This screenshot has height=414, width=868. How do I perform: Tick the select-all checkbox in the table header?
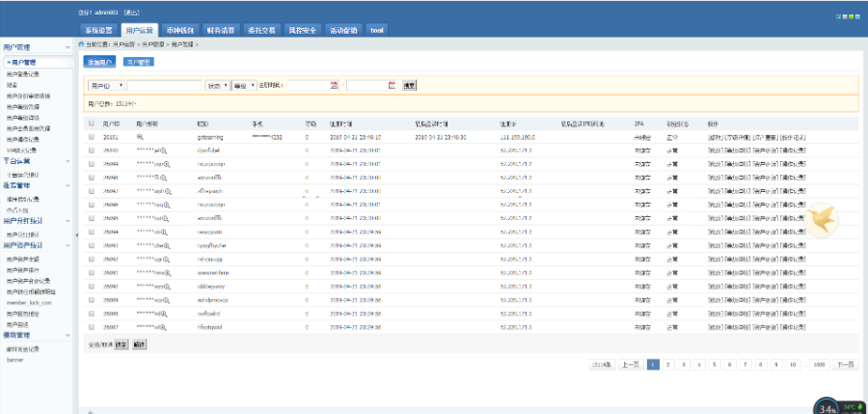pyautogui.click(x=91, y=124)
